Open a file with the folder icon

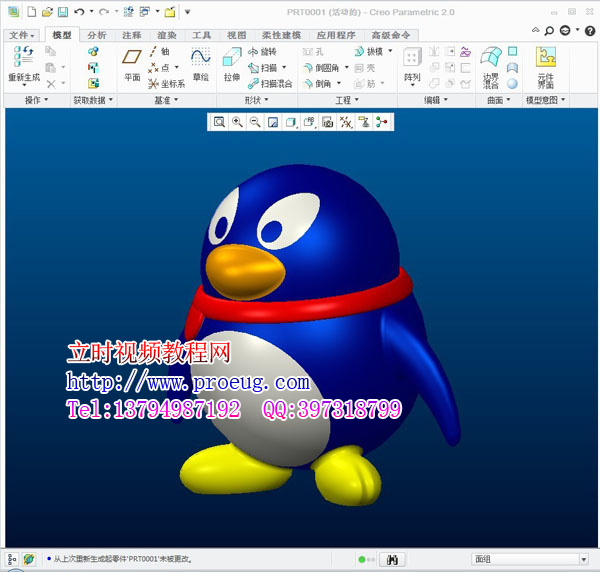pos(47,12)
